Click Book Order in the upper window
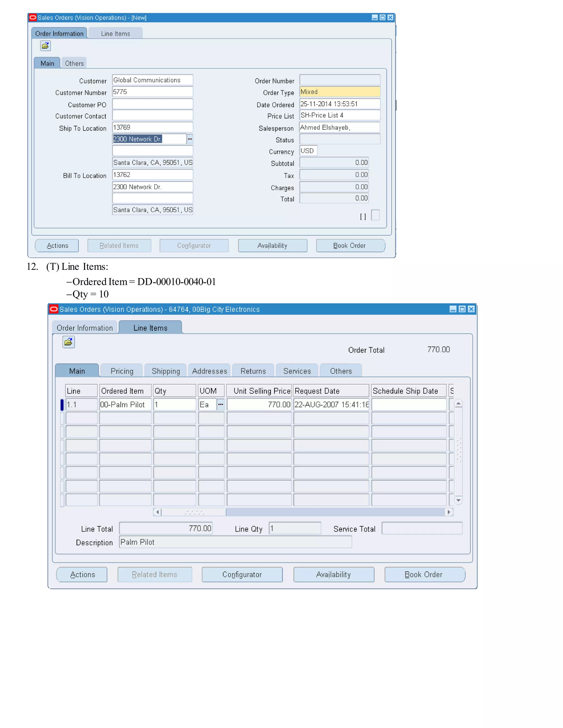 (350, 246)
